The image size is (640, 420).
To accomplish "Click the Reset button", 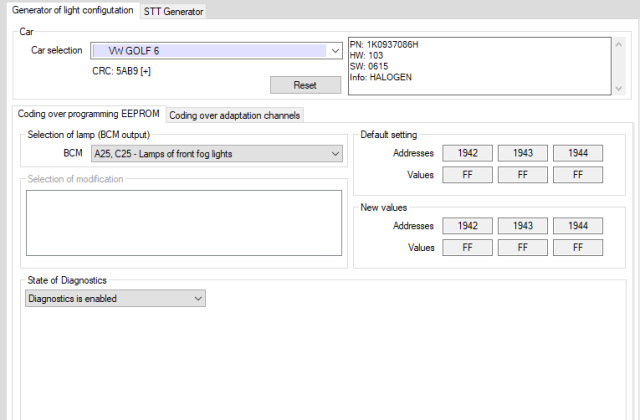I will tap(304, 85).
